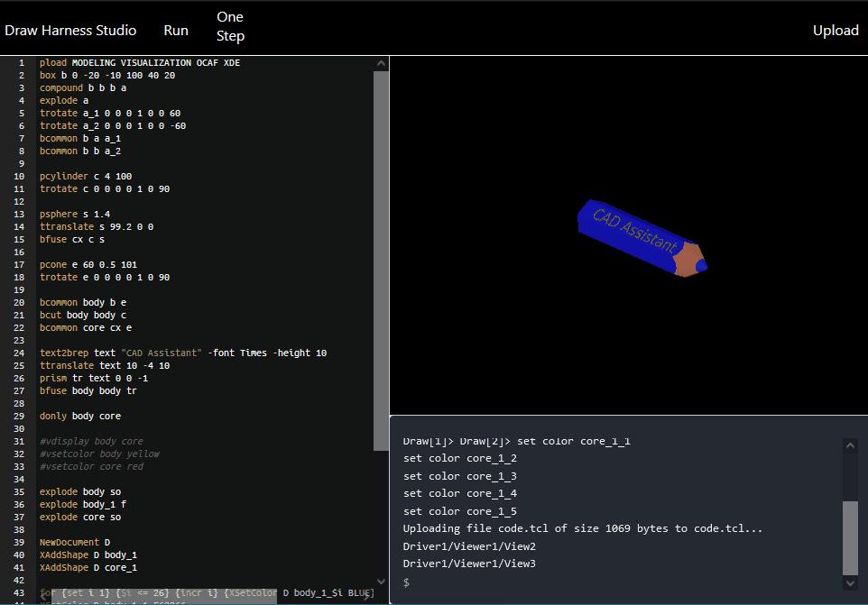
Task: Upload the code file
Action: click(835, 30)
